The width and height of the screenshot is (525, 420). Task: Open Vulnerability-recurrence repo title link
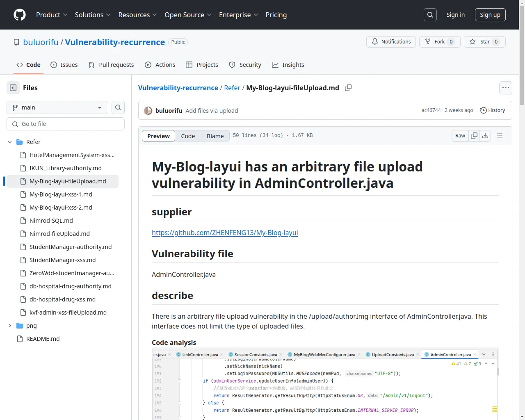tap(115, 42)
